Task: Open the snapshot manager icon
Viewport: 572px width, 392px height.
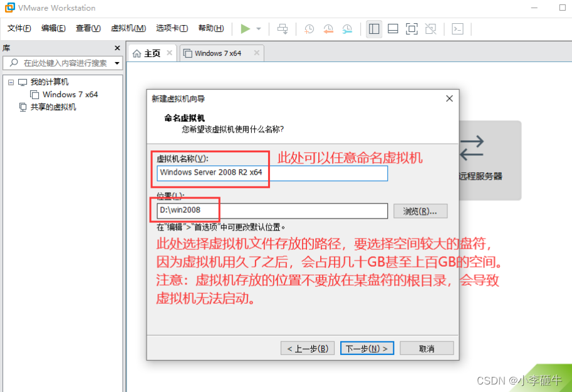Action: 347,29
